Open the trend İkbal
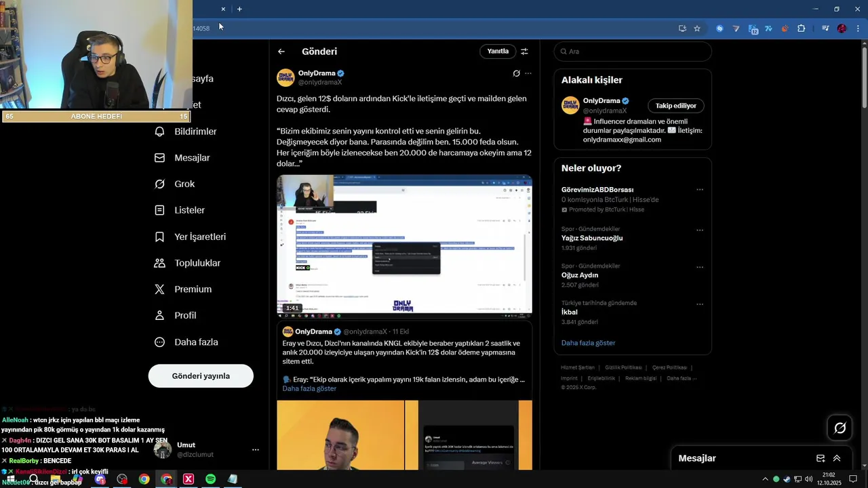Image resolution: width=868 pixels, height=488 pixels. click(x=570, y=312)
